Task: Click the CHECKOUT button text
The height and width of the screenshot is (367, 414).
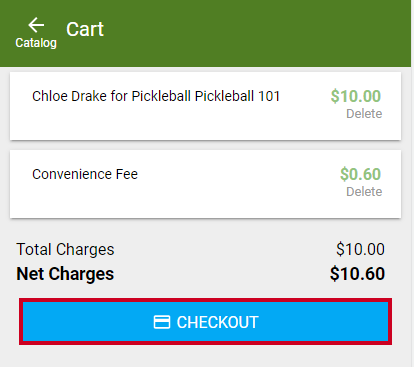Action: click(x=217, y=322)
